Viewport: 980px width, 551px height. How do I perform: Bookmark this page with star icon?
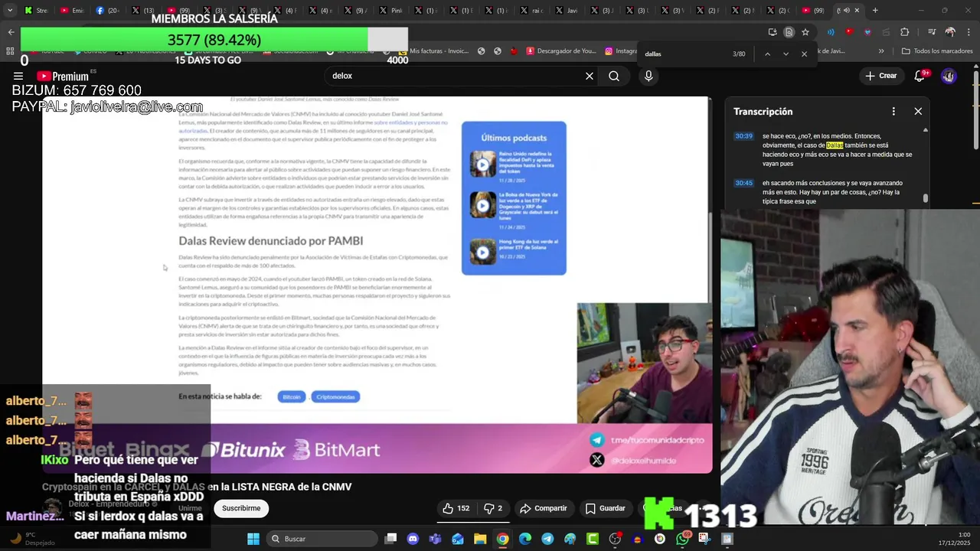pos(805,32)
